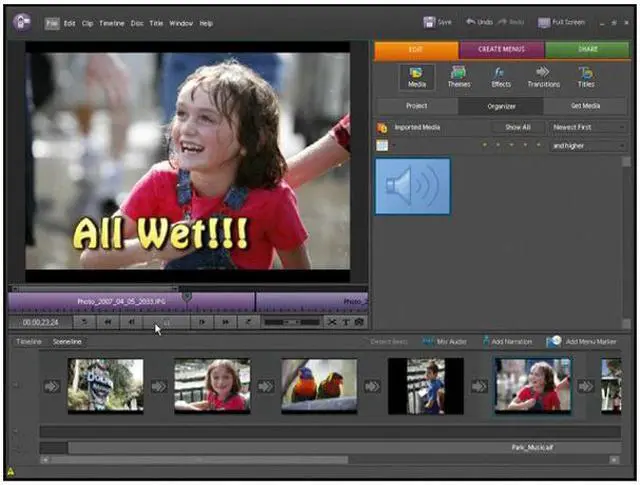The image size is (640, 485).
Task: Click the sceneline horizontal scrollbar
Action: (198, 460)
